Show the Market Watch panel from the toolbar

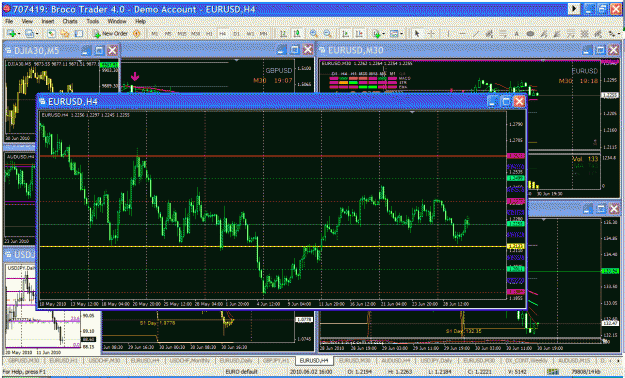(51, 34)
